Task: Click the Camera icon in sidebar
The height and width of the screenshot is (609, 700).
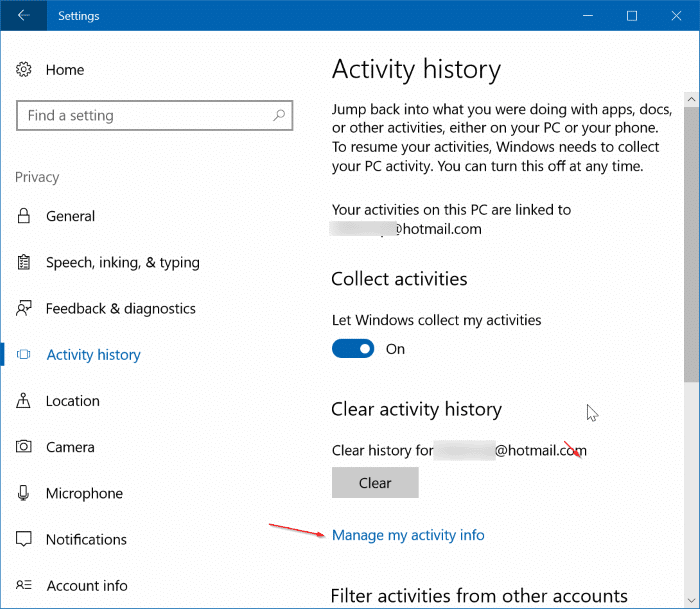Action: (24, 446)
